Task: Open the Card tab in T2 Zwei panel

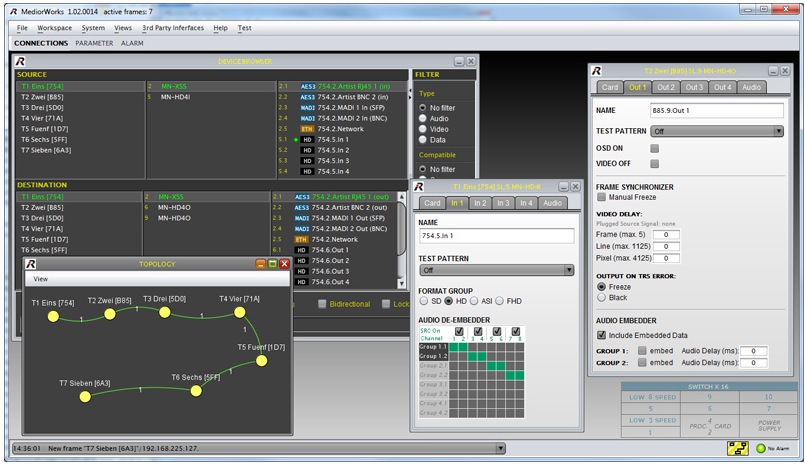Action: pyautogui.click(x=610, y=87)
